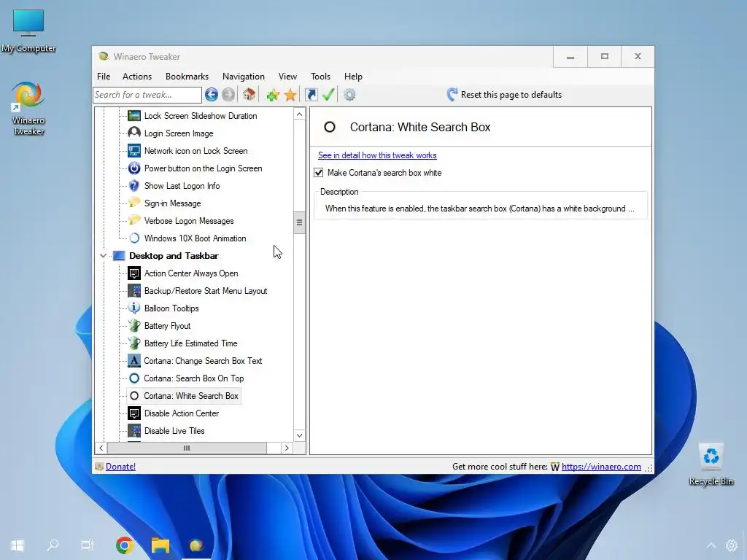Click the horizontal scrollbar thumb in tree
747x560 pixels.
[187, 448]
